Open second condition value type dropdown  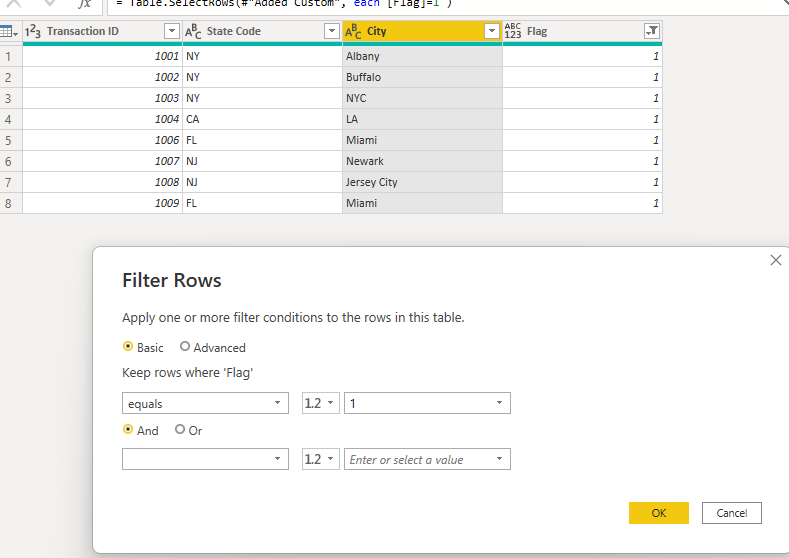click(321, 459)
